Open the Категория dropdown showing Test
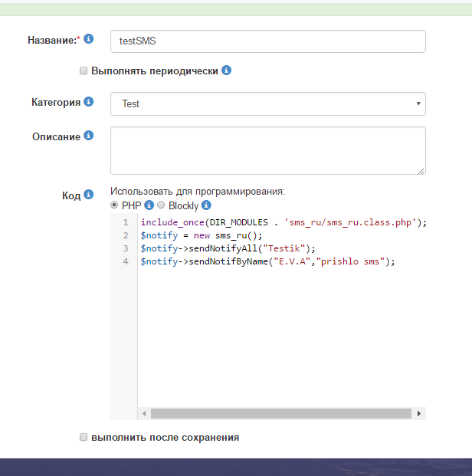 tap(267, 103)
